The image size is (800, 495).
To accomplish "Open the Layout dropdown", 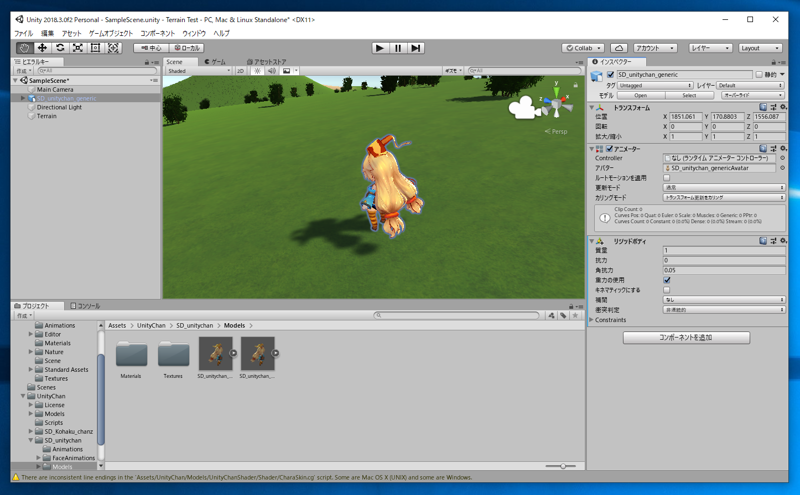I will (760, 48).
